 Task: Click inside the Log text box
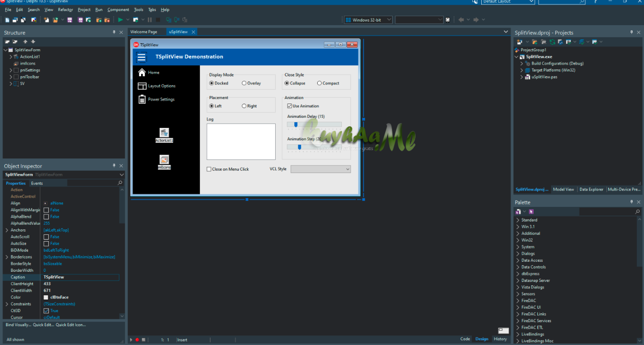coord(241,142)
